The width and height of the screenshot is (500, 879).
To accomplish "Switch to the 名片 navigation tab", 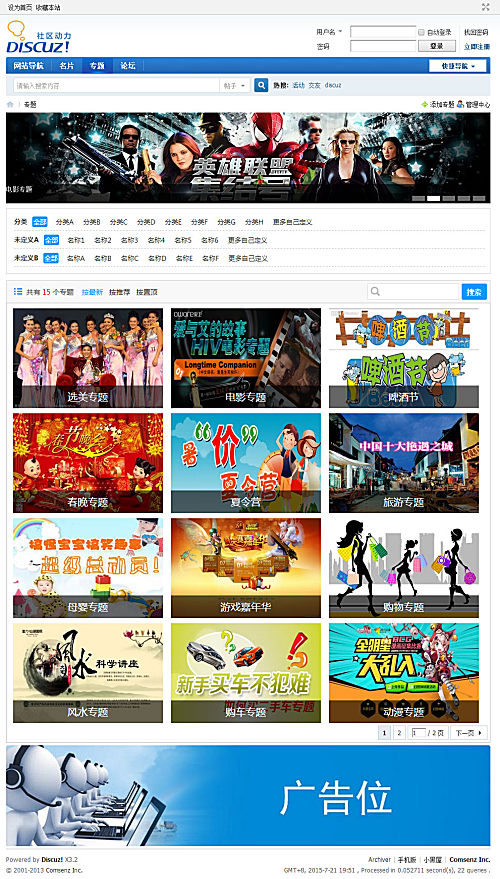I will 67,66.
